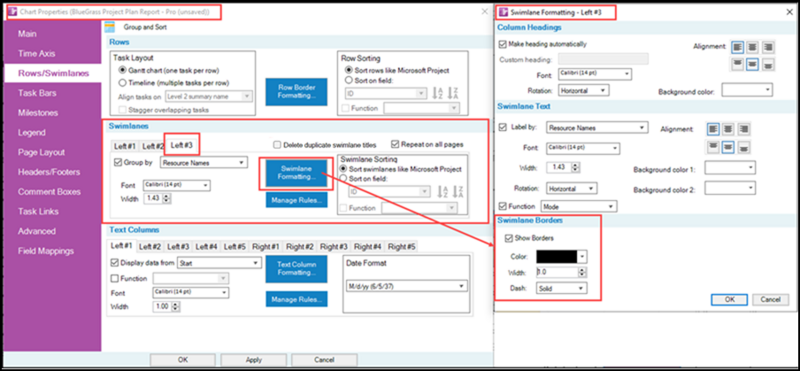
Task: Select Left #2 tab in Swimlanes
Action: click(152, 146)
